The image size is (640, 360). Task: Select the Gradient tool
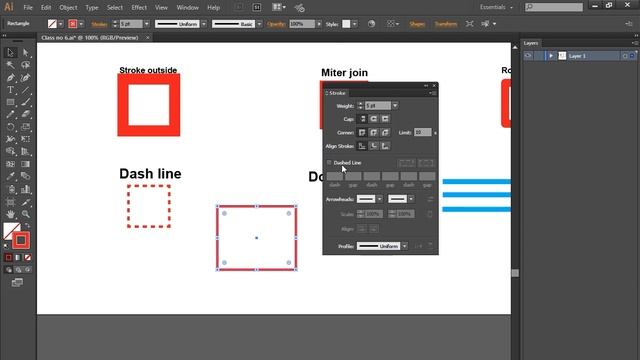(x=25, y=164)
